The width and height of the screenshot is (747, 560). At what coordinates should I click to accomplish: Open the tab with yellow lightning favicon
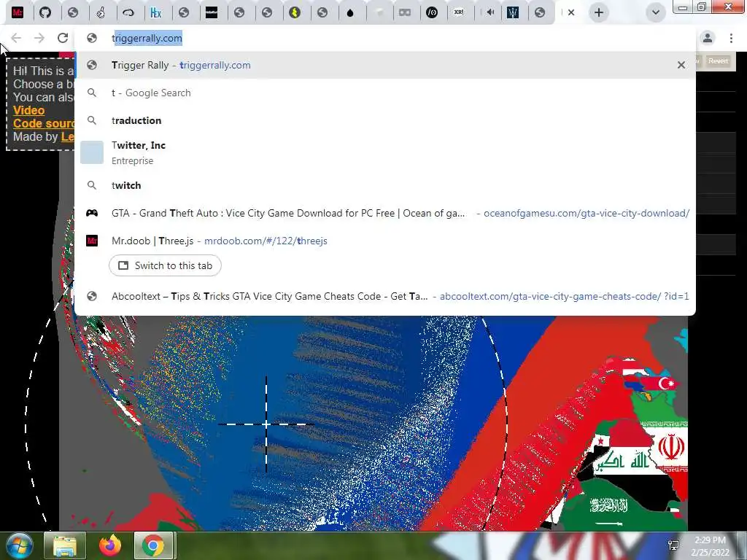tap(295, 12)
